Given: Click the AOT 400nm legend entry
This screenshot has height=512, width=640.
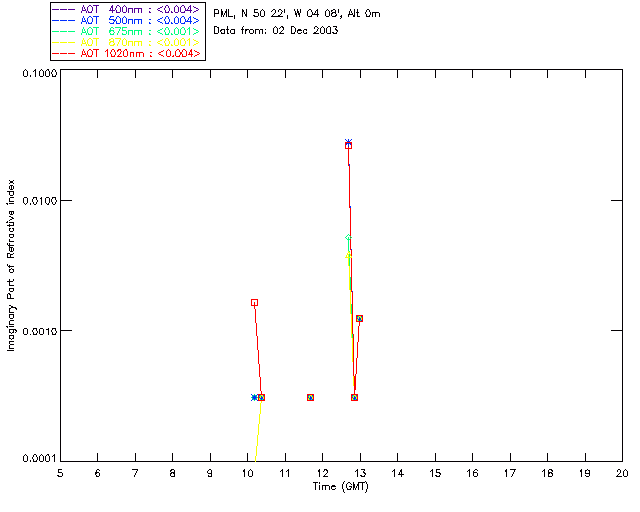Looking at the screenshot, I should (x=127, y=9).
